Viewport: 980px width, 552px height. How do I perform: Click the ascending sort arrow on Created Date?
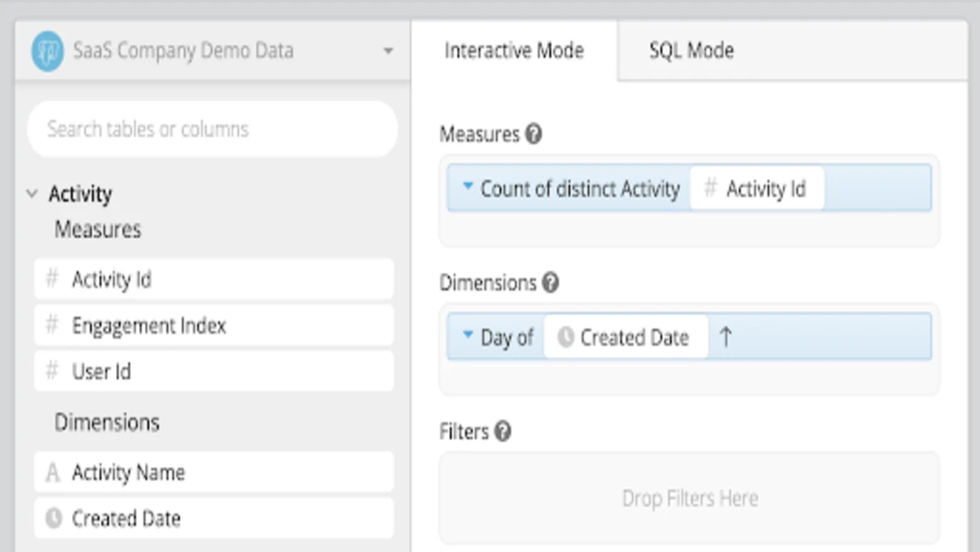click(726, 338)
